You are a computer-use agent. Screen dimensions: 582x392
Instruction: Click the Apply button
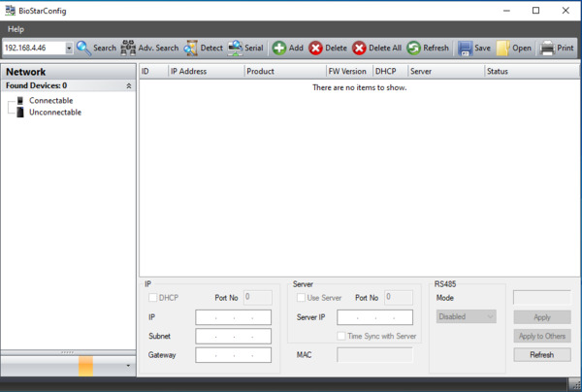click(x=542, y=317)
